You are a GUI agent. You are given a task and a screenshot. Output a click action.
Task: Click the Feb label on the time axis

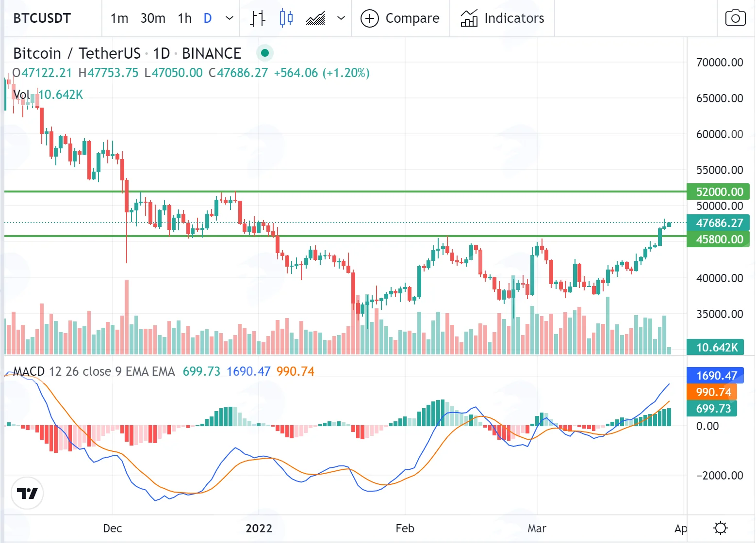(405, 528)
